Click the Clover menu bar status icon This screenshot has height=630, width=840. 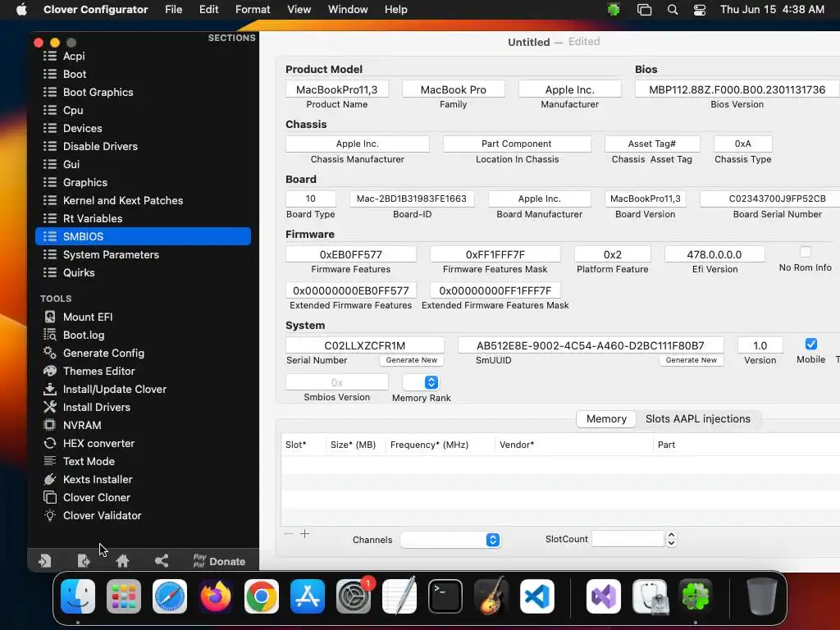614,10
